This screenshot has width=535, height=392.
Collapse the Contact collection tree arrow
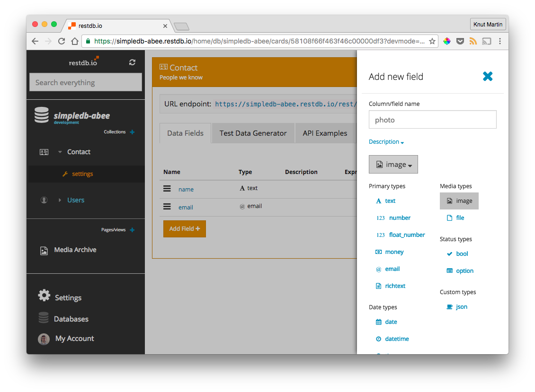[x=60, y=152]
